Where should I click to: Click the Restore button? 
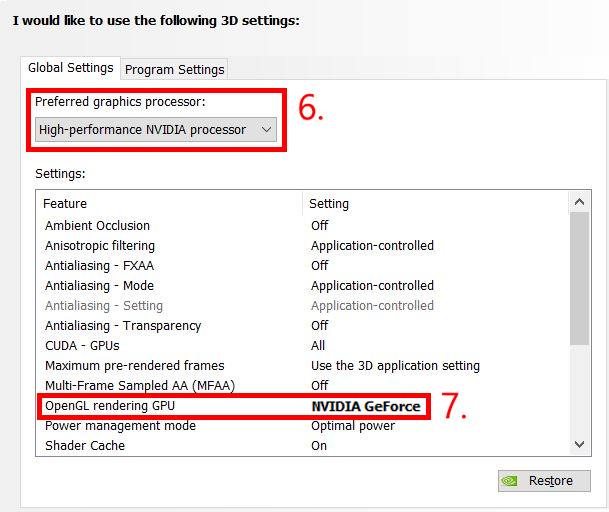[544, 481]
